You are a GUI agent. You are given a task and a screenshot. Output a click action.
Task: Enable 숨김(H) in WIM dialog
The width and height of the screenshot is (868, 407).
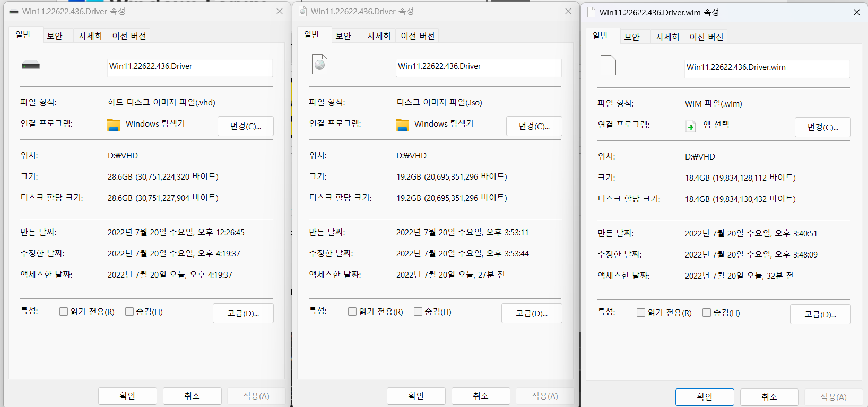[x=707, y=313]
